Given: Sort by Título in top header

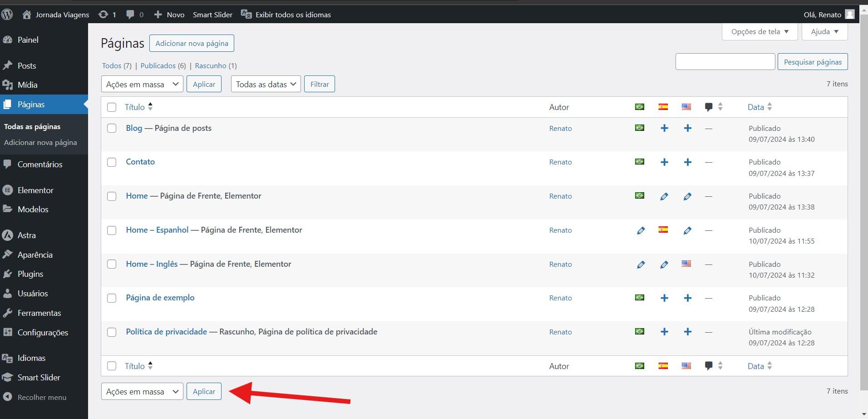Looking at the screenshot, I should (x=139, y=107).
